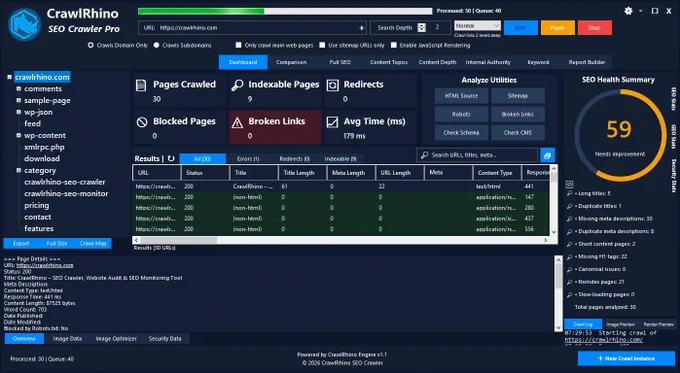Inspect Duplicate titles via its magnifier icon
Screen dimensions: 680x373
569,206
